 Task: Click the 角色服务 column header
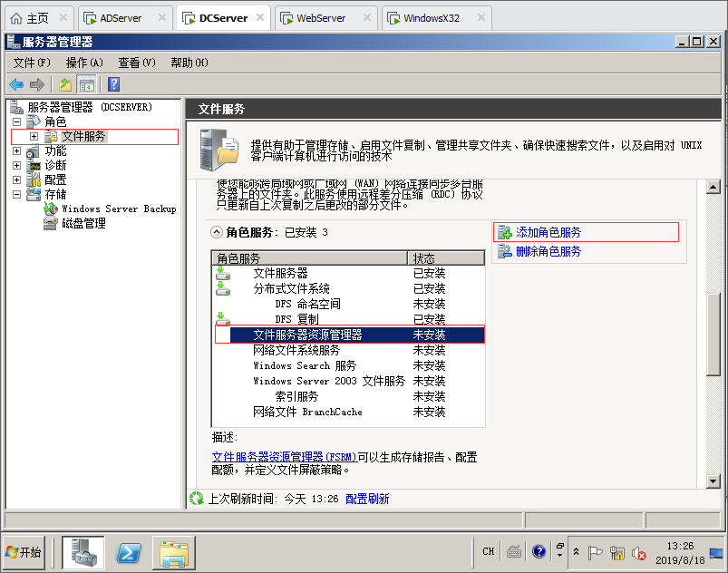point(310,258)
